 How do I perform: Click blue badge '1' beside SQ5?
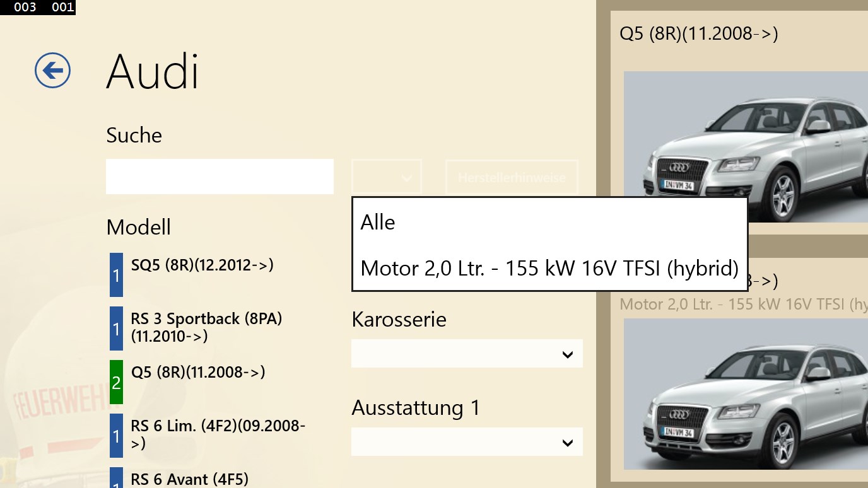(x=116, y=275)
